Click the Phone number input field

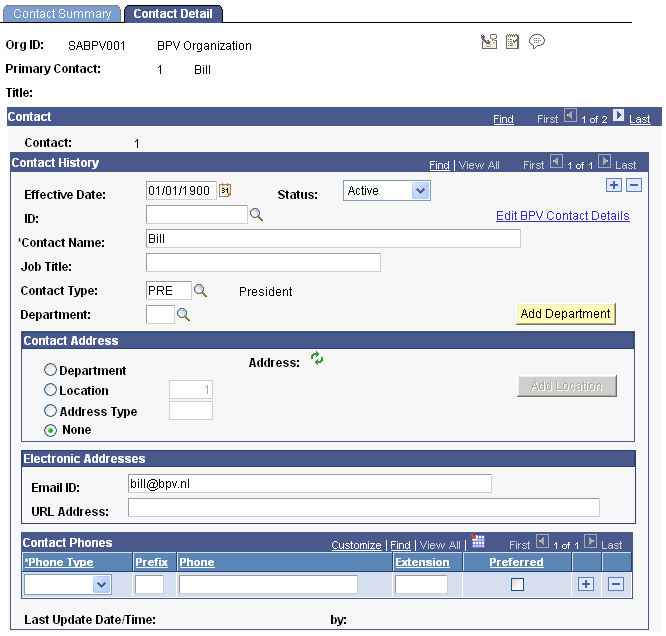(268, 585)
